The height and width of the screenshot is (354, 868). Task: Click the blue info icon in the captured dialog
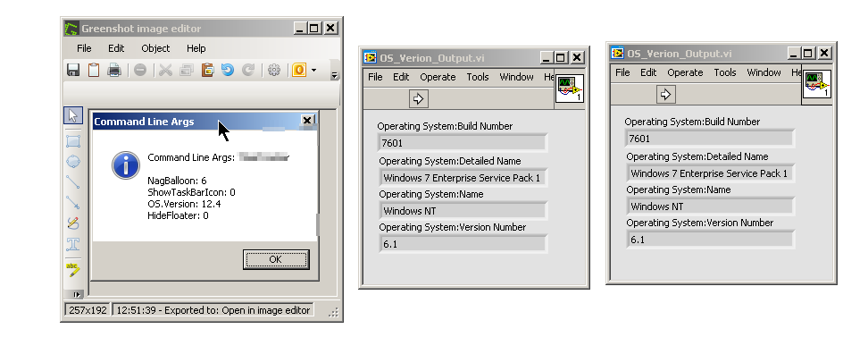tap(125, 165)
